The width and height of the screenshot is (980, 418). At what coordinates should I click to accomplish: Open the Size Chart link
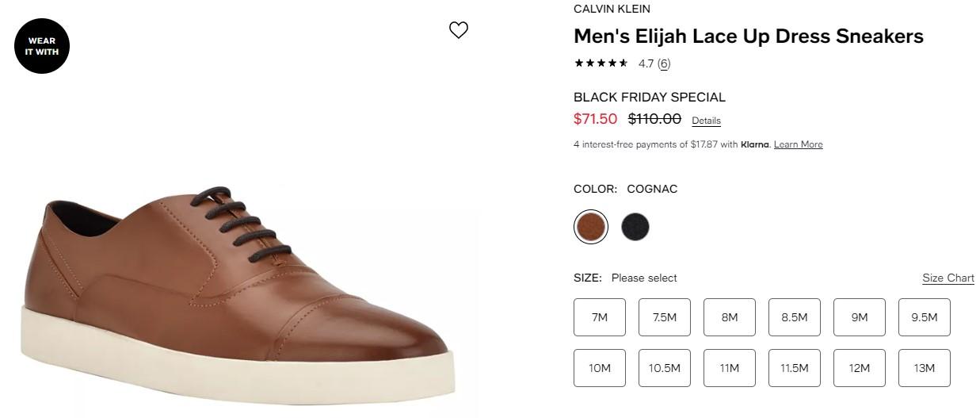pos(948,278)
